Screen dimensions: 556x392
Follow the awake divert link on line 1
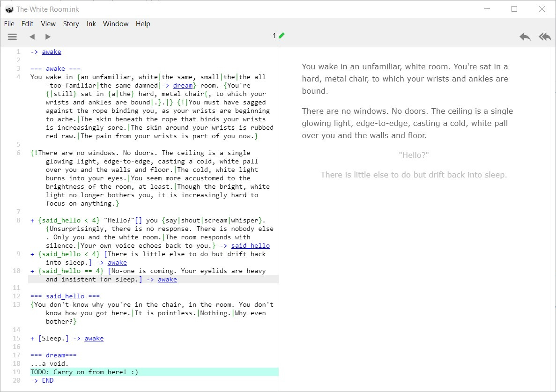(x=52, y=52)
